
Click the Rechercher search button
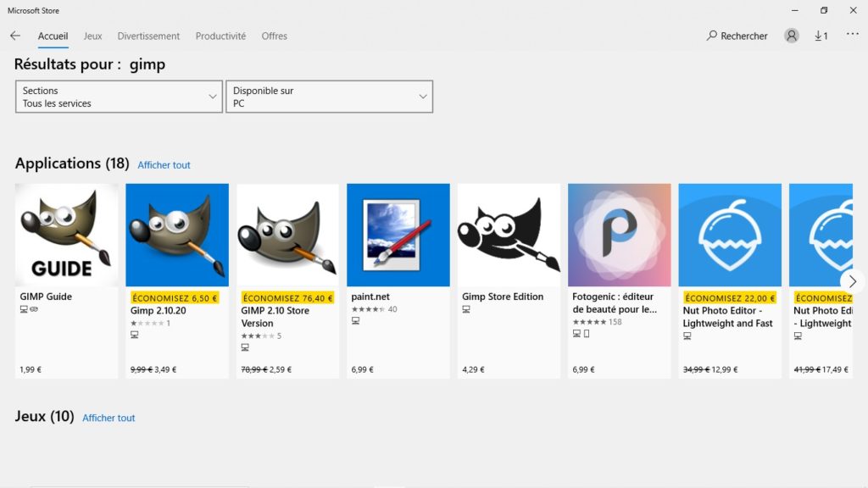737,36
